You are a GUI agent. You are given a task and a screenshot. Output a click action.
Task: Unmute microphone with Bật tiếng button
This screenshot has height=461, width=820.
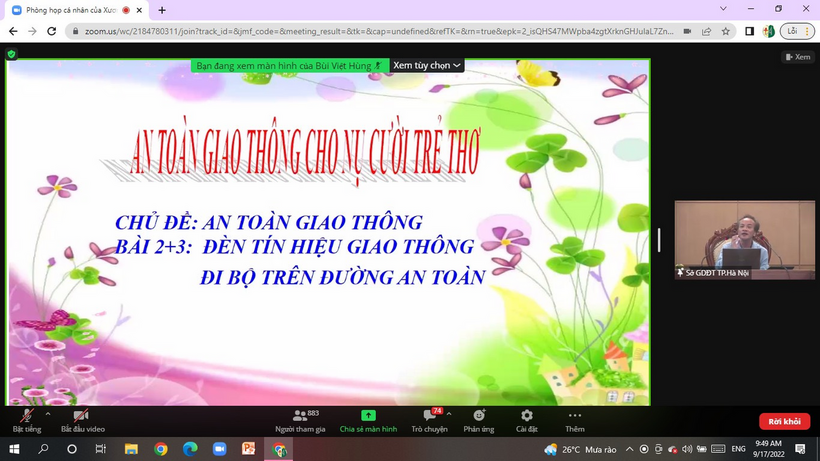click(26, 419)
